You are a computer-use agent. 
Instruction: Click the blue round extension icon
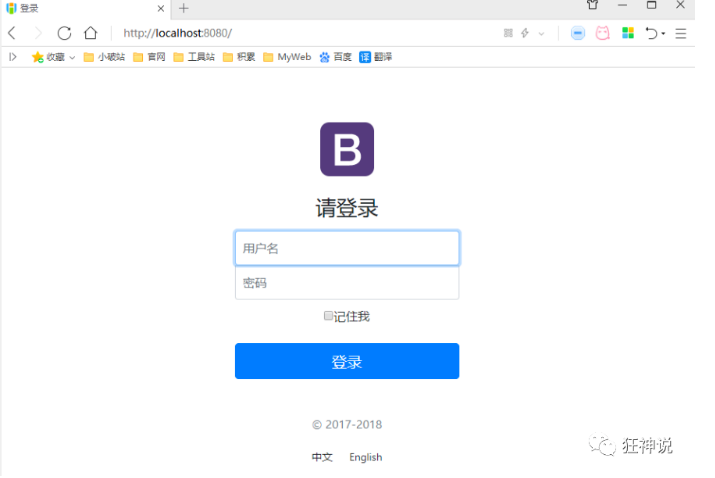tap(578, 33)
